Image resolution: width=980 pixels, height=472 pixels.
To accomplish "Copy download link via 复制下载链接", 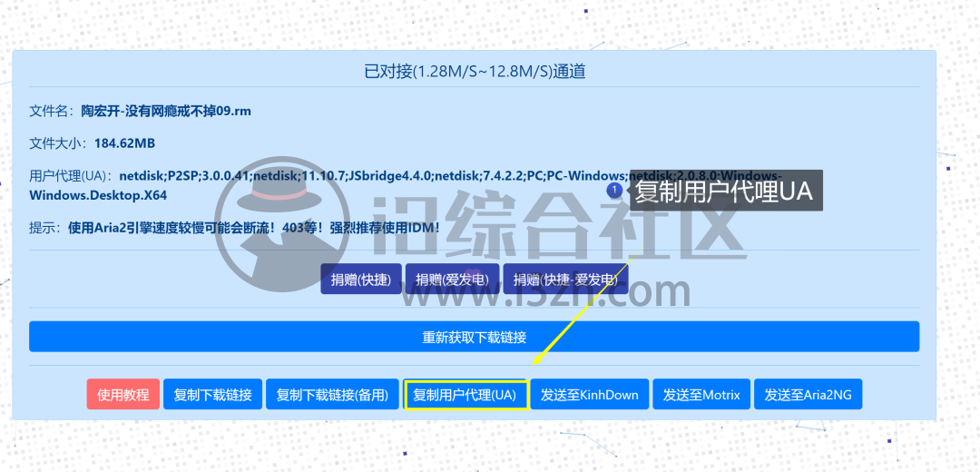I will [212, 395].
